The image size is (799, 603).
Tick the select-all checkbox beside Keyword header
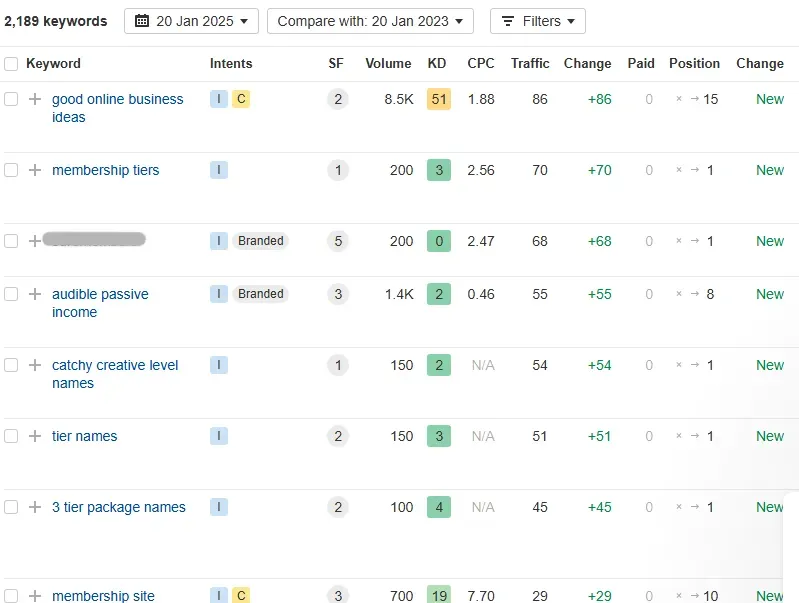pos(11,64)
